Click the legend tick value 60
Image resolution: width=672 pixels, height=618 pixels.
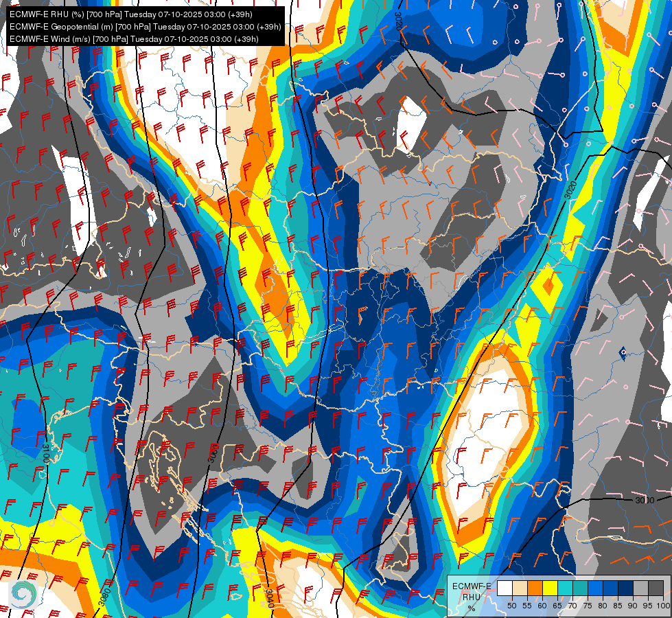tap(542, 606)
